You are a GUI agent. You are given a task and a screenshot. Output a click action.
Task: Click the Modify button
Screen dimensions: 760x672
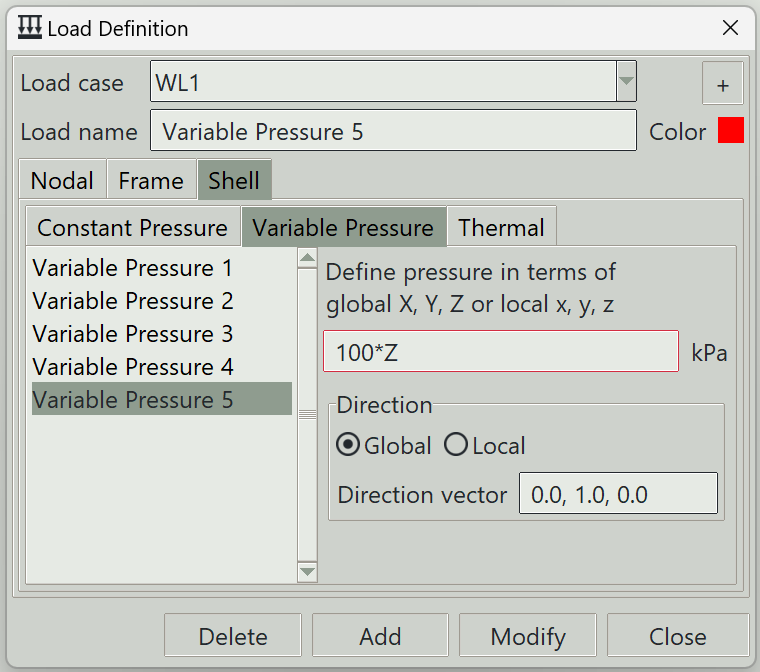[x=528, y=636]
